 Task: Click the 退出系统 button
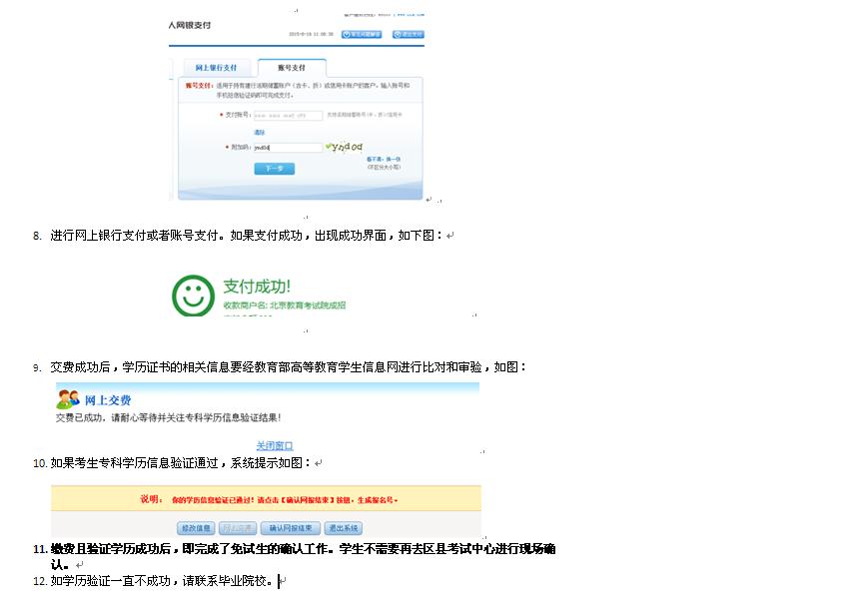click(343, 528)
